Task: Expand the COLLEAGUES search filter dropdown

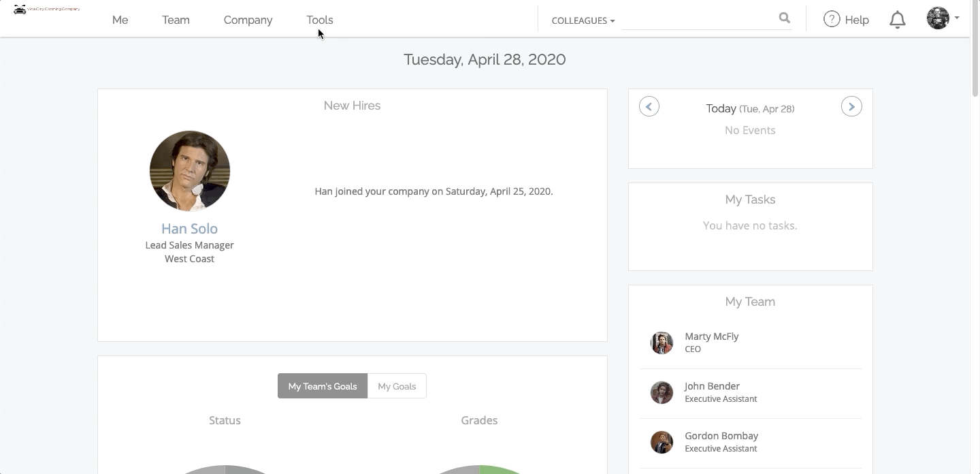Action: [583, 20]
